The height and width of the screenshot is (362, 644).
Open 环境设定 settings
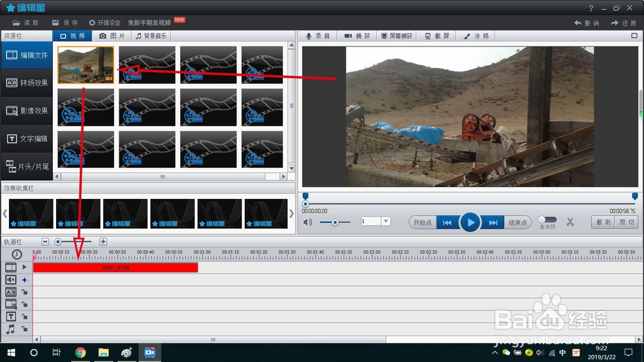[x=105, y=23]
